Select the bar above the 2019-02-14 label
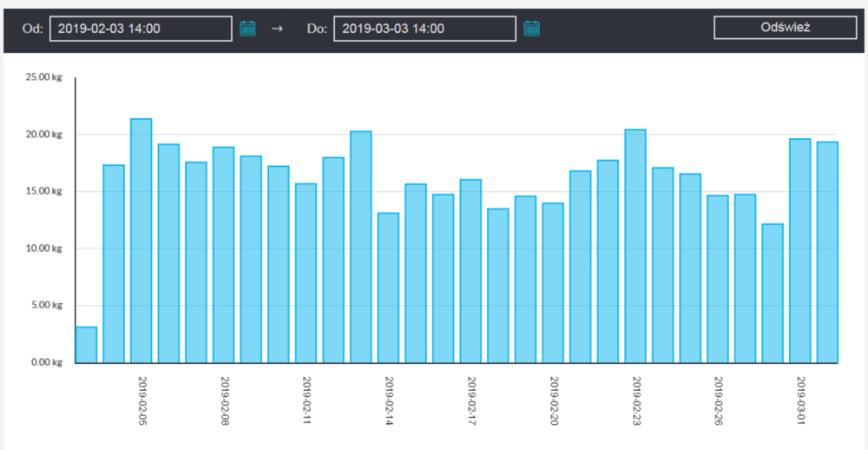 [x=388, y=288]
